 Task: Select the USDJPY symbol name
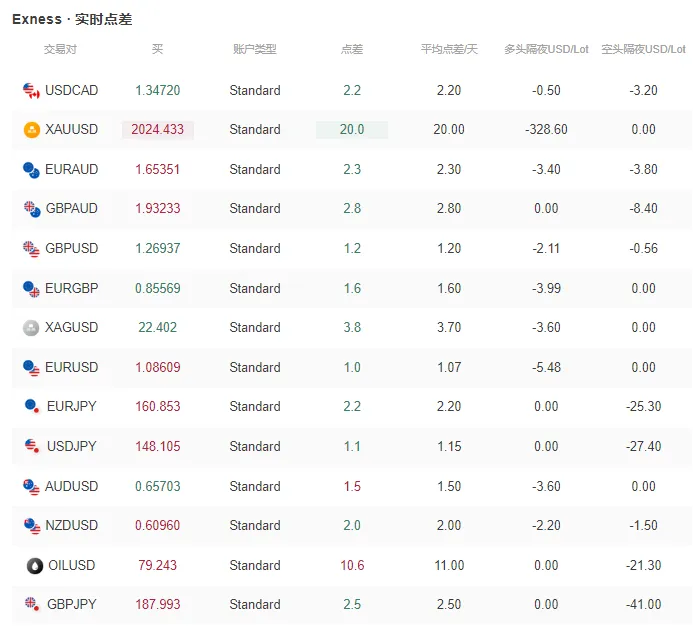(72, 446)
